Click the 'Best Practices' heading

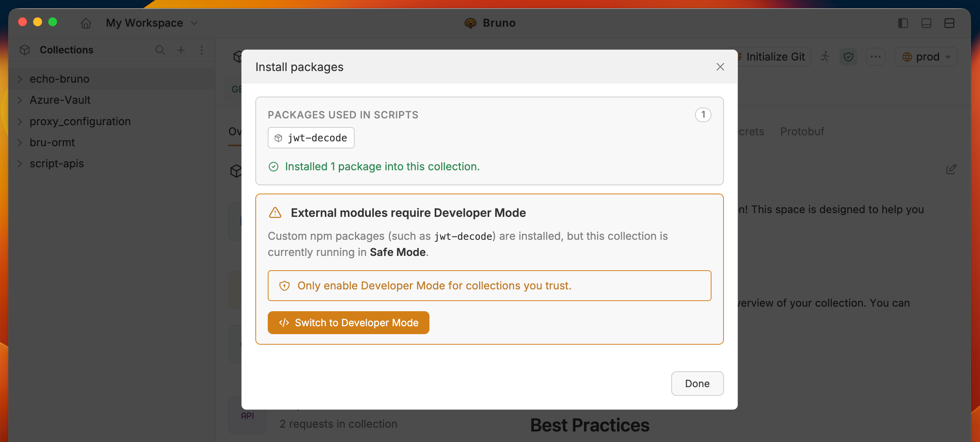[589, 425]
